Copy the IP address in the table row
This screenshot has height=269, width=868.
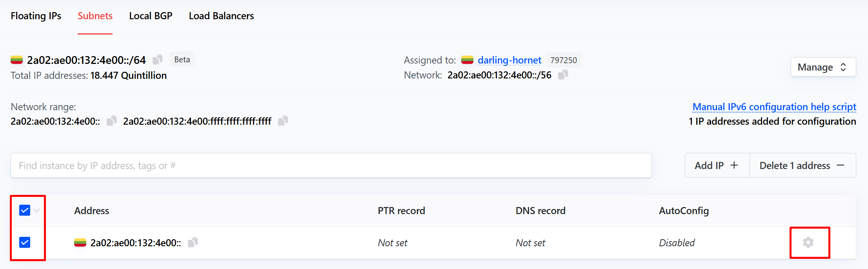click(193, 242)
